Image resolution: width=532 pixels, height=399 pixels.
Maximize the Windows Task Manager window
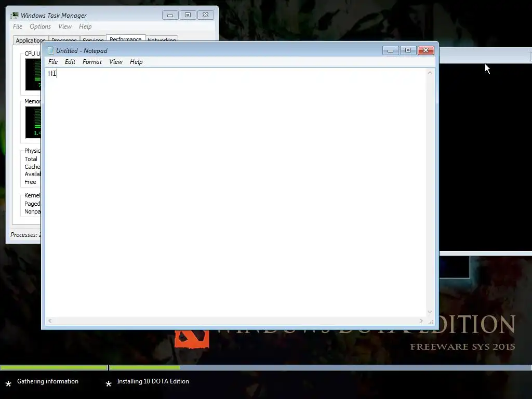point(188,15)
